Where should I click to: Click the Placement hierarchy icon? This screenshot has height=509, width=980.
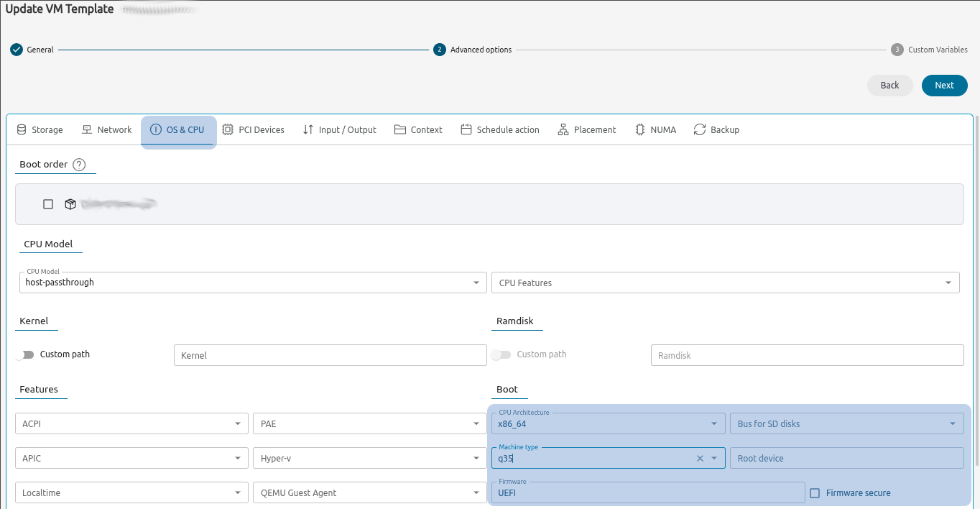[563, 130]
